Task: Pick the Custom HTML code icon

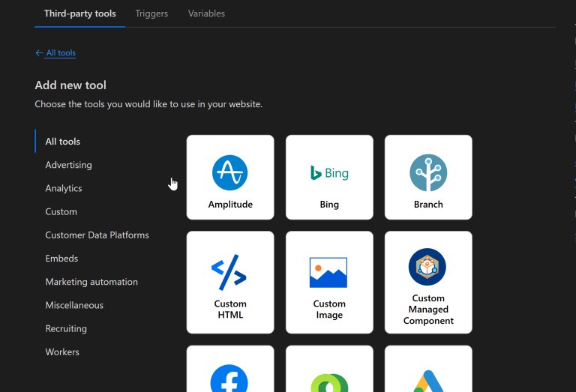Action: pos(229,272)
